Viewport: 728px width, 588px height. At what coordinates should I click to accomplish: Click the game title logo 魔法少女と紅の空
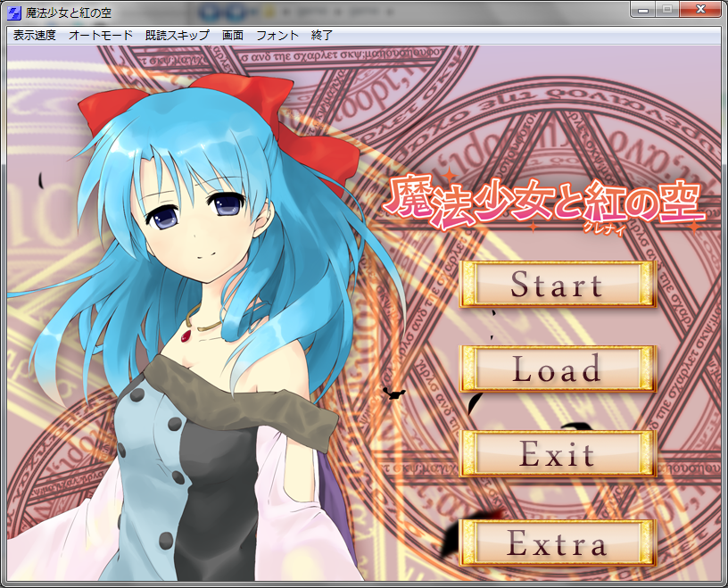pos(542,203)
